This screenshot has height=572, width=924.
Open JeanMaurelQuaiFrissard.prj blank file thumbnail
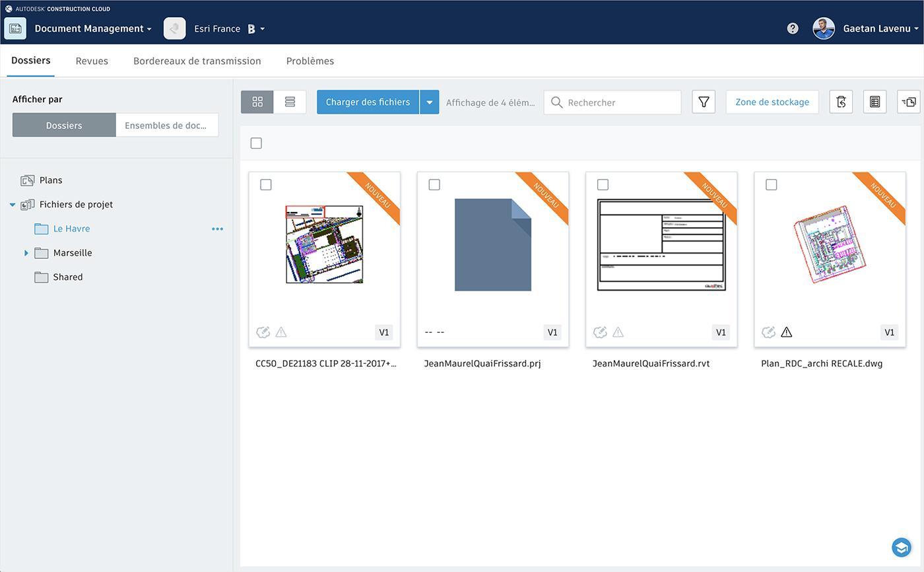tap(493, 244)
